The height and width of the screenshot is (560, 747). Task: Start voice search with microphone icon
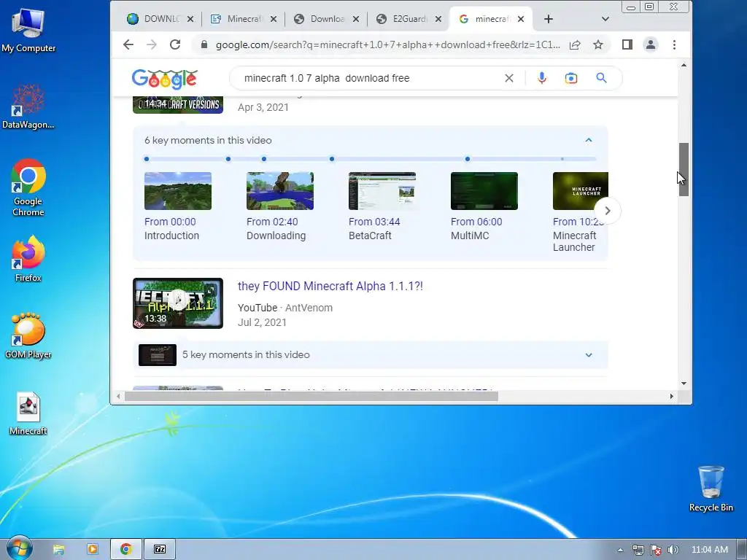(x=542, y=78)
